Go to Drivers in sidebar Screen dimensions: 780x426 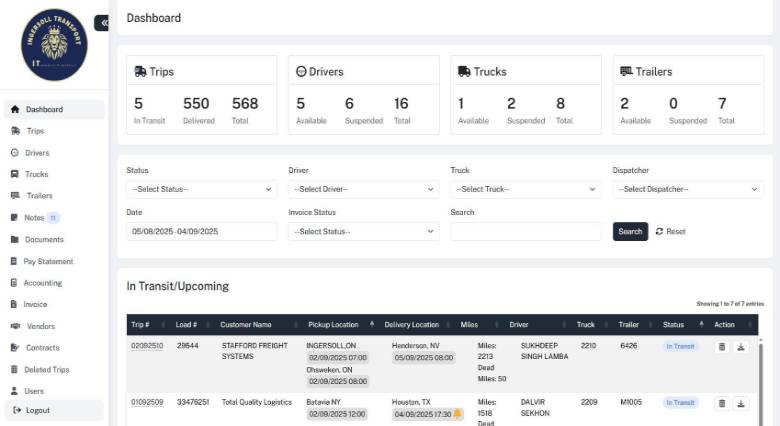tap(37, 153)
